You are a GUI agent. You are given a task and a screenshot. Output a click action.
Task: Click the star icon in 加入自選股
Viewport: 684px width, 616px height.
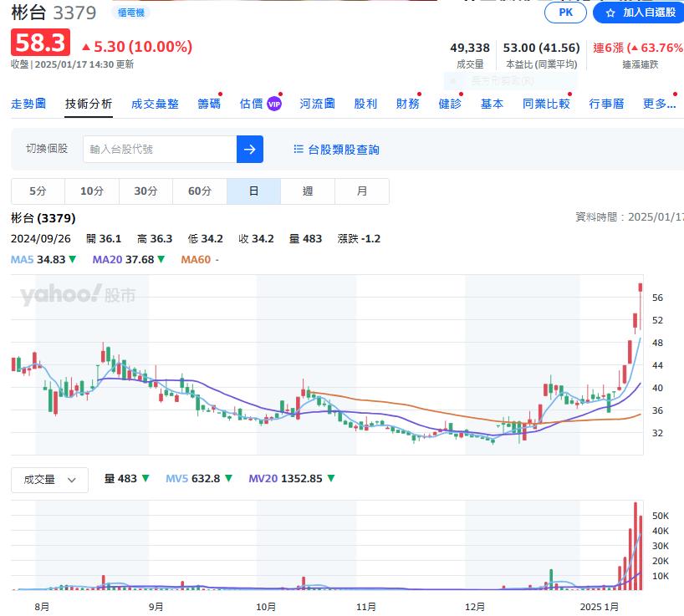[610, 13]
